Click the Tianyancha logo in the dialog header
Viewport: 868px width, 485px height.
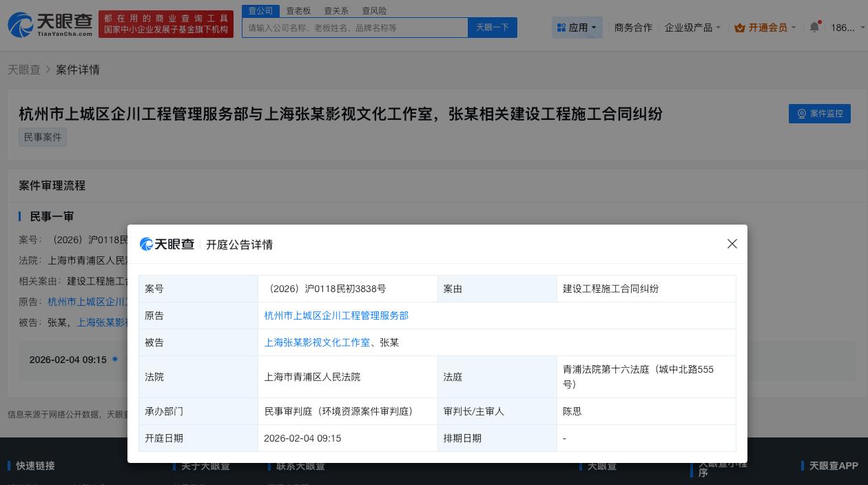[167, 244]
